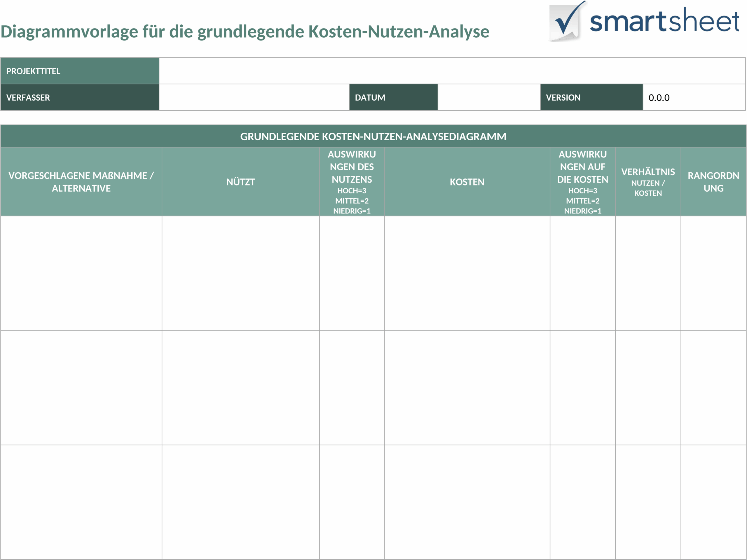
Task: Click the PROJEKTTITEL label cell
Action: point(80,71)
